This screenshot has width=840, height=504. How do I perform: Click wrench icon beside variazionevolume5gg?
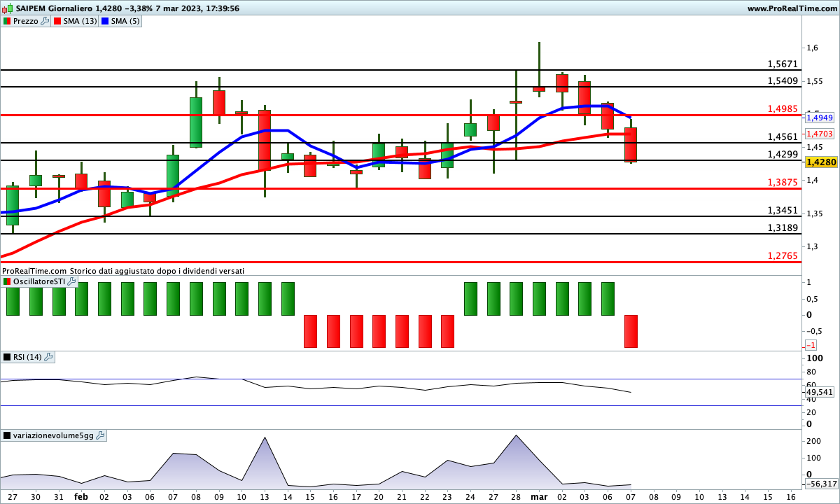pos(100,435)
